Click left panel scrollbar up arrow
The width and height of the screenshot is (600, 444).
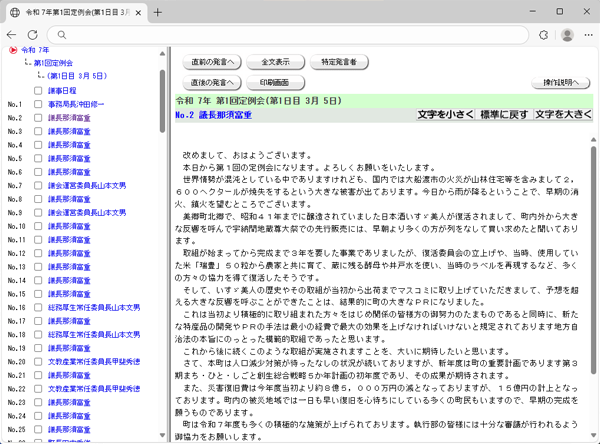click(x=162, y=54)
